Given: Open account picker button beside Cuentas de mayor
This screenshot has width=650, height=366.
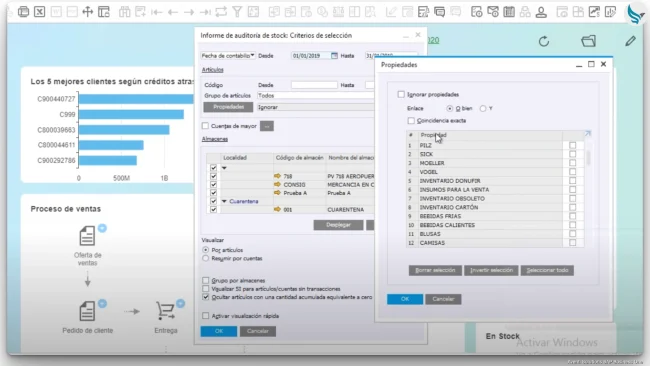Looking at the screenshot, I should coord(267,126).
